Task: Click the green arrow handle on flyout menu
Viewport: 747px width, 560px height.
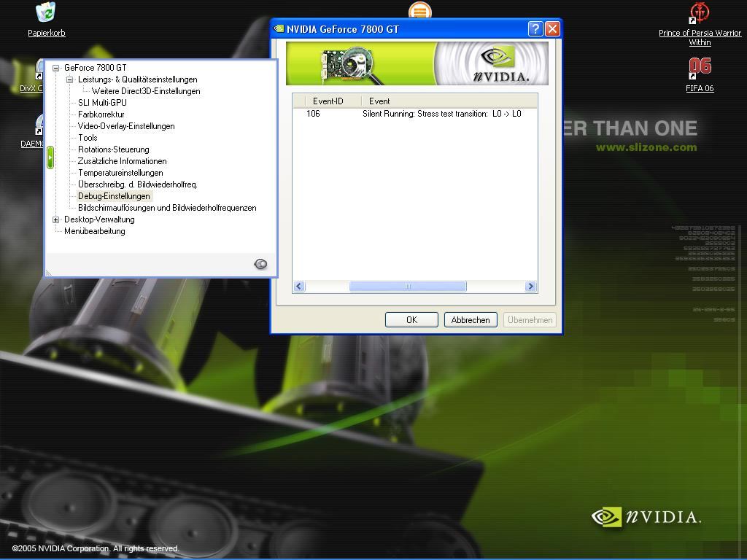Action: [50, 157]
